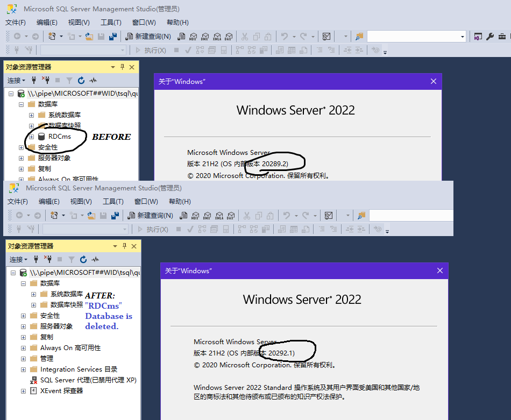Expand the XEvent 探查器 node
Viewport: 511px width, 420px height.
pos(24,391)
